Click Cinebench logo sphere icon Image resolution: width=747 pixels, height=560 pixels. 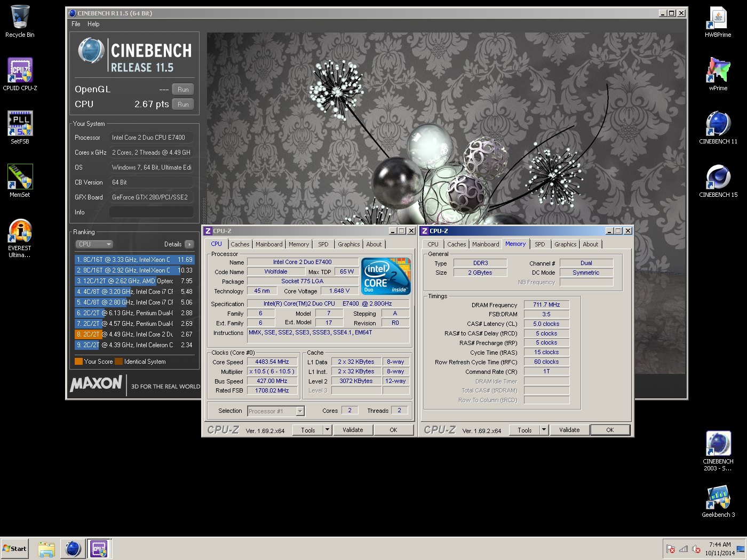click(91, 51)
